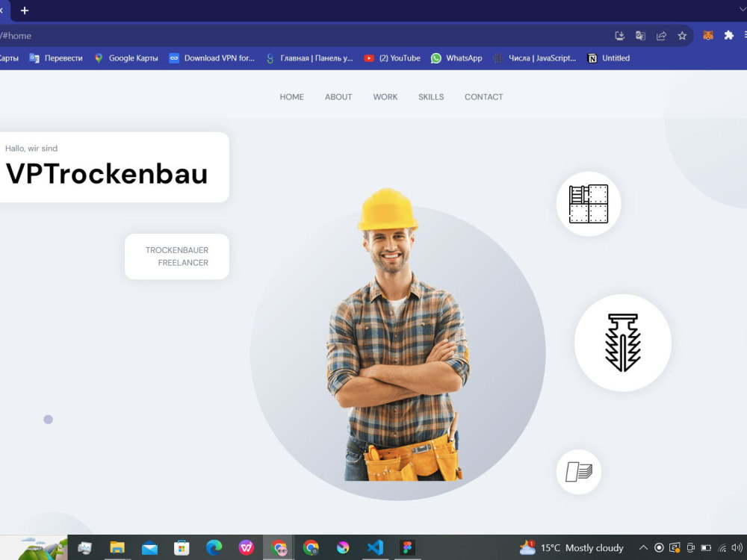Click the share page icon
747x560 pixels.
[x=661, y=36]
